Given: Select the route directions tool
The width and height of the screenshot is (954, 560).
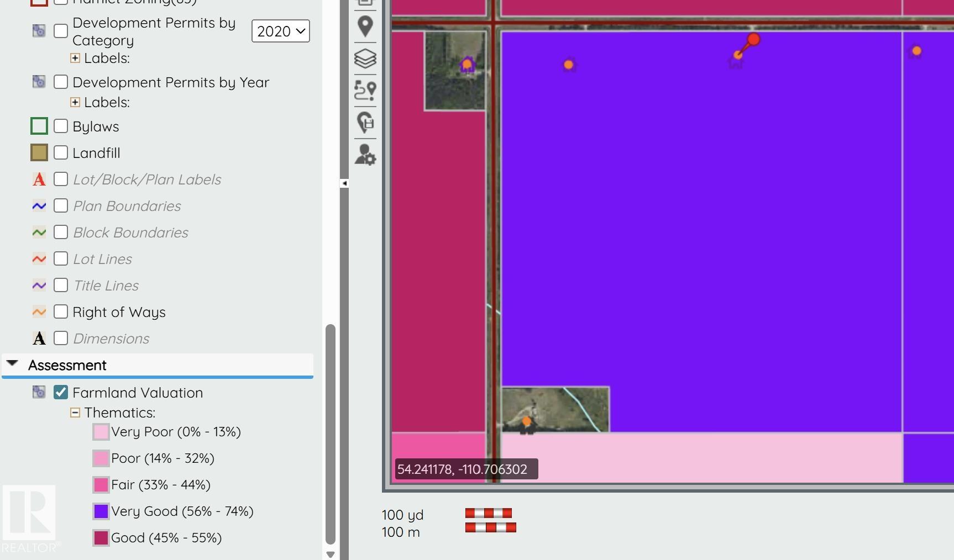Looking at the screenshot, I should coord(365,90).
